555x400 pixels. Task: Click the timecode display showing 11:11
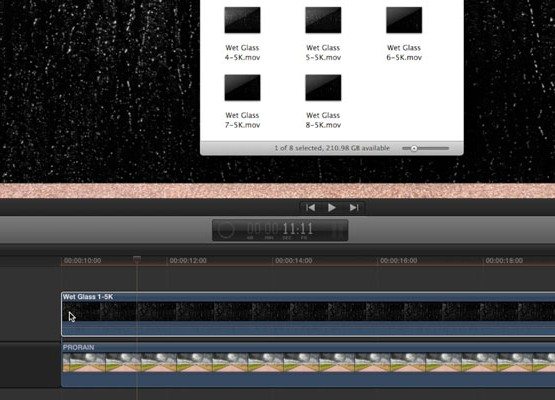[x=280, y=230]
